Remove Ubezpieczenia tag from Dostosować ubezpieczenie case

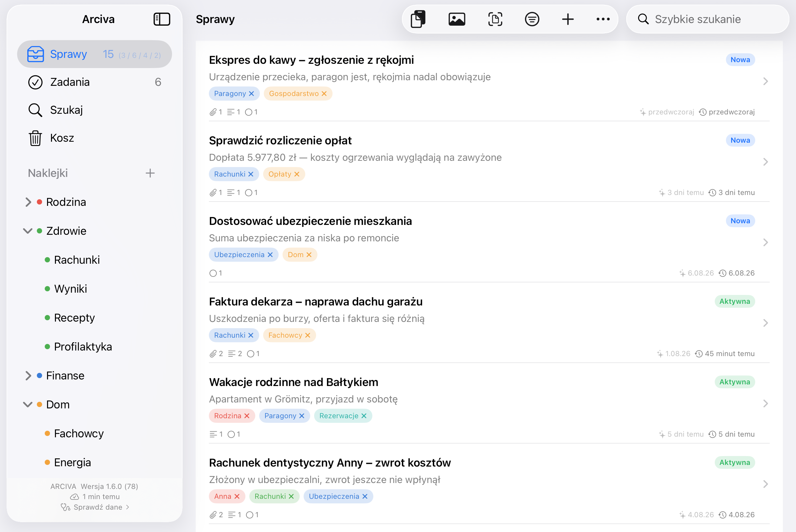coord(270,255)
